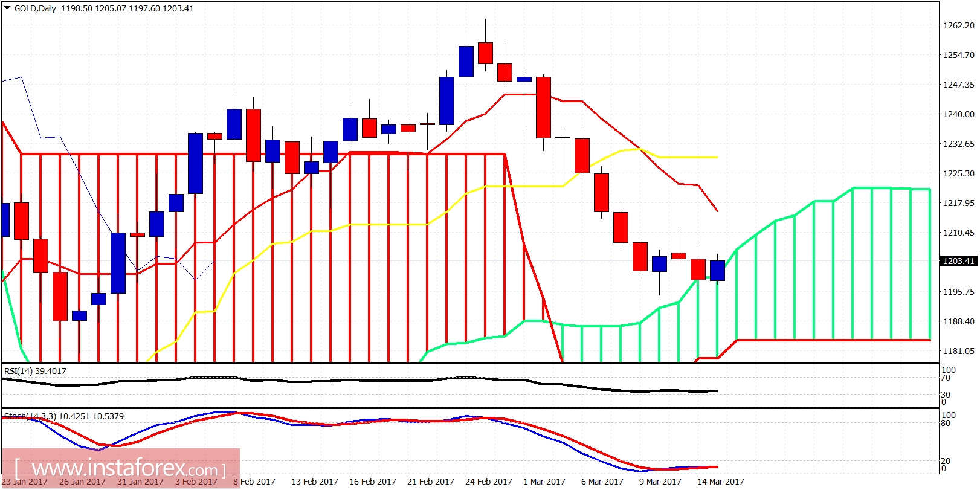Open the chart menu triangle beside GOLD,Daily

7,8
